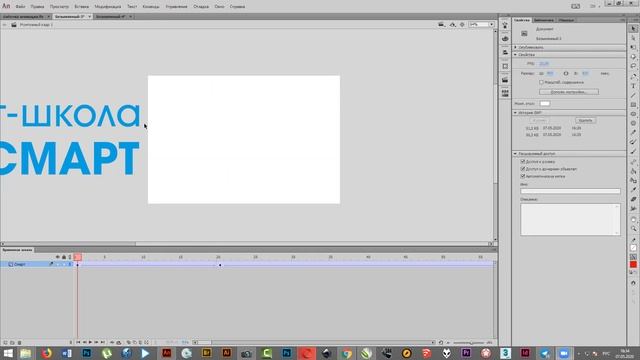Screen dimensions: 640x360
Task: Select the Lasso tool
Action: (633, 66)
